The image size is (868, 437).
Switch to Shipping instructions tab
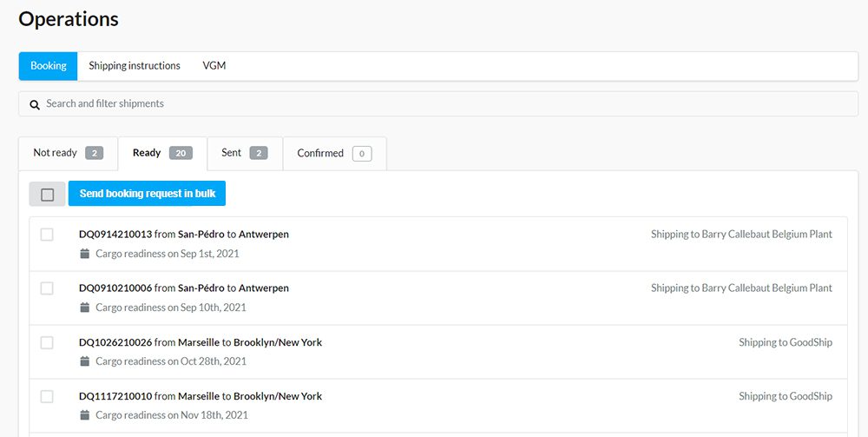[x=135, y=66]
